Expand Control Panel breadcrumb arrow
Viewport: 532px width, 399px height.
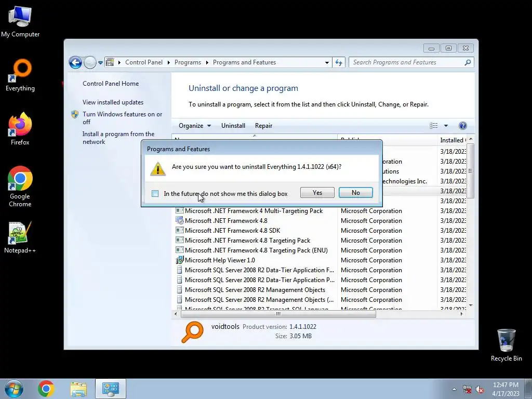click(169, 62)
